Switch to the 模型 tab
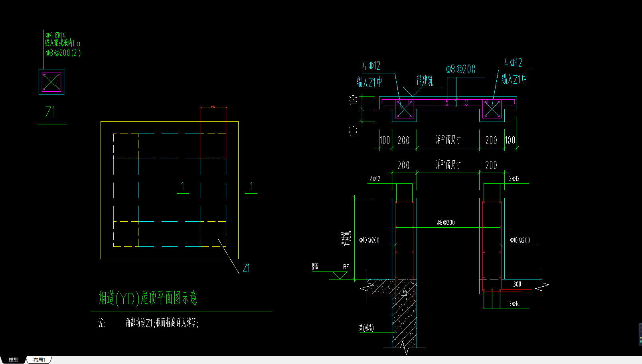The image size is (642, 364). tap(14, 360)
